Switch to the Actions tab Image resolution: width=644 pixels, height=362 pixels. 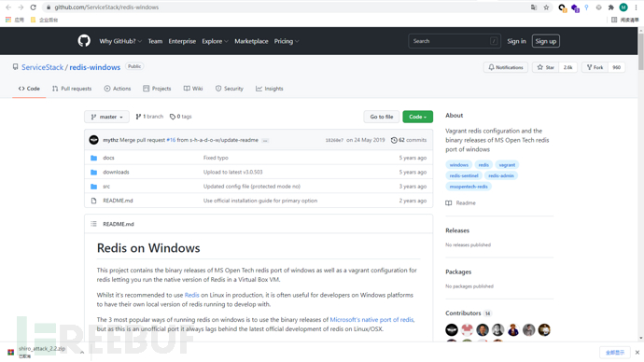click(118, 89)
